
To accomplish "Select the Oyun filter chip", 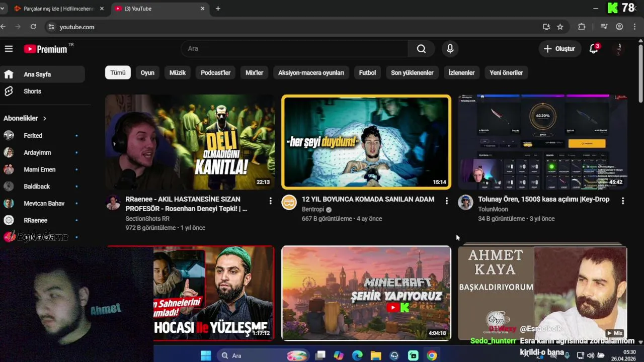I will click(x=147, y=73).
